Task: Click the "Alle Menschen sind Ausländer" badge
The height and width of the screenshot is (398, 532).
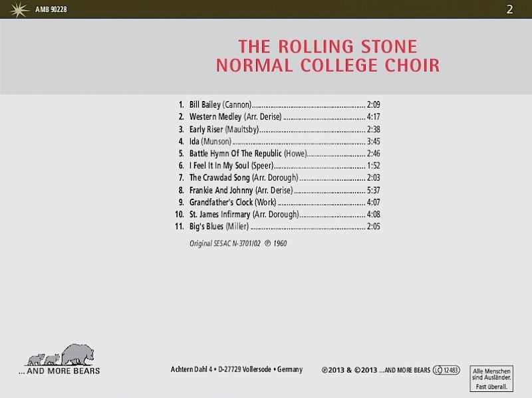Action: tap(489, 377)
